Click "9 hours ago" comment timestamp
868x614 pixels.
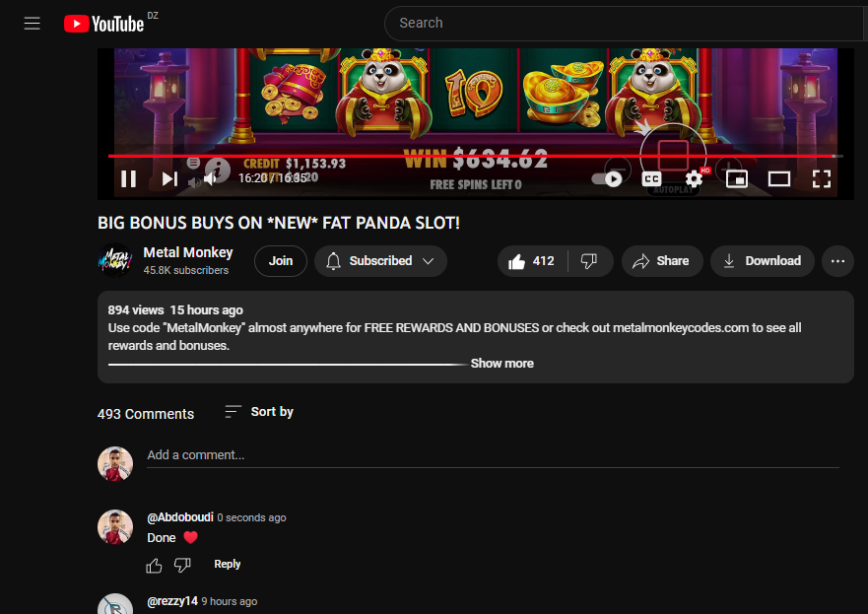click(230, 601)
